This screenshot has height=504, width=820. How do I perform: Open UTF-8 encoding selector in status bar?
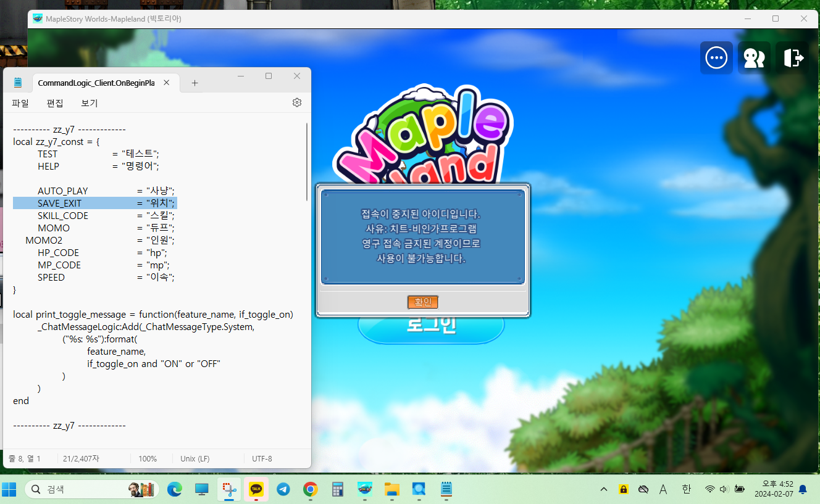point(262,459)
